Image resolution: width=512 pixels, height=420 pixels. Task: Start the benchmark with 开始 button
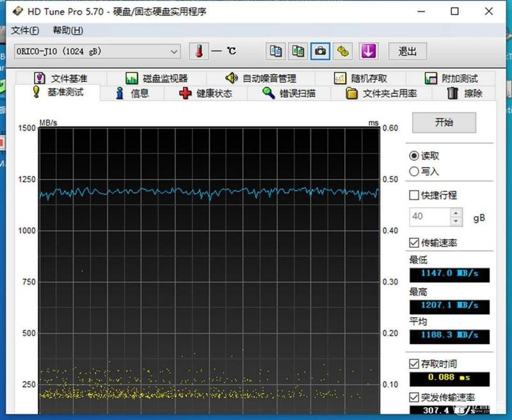point(444,123)
